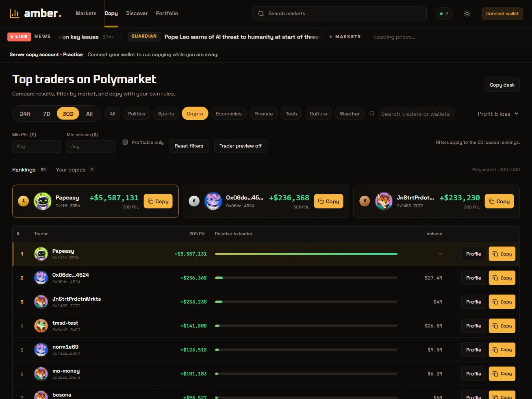Select the All time range
Screen dimensions: 532x399
point(89,114)
